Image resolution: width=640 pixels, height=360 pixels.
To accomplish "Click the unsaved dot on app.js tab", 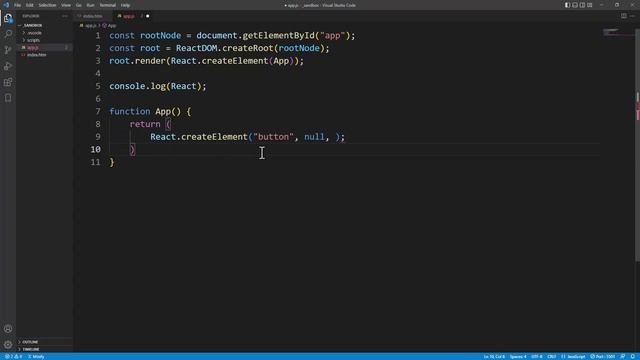I will click(x=148, y=16).
